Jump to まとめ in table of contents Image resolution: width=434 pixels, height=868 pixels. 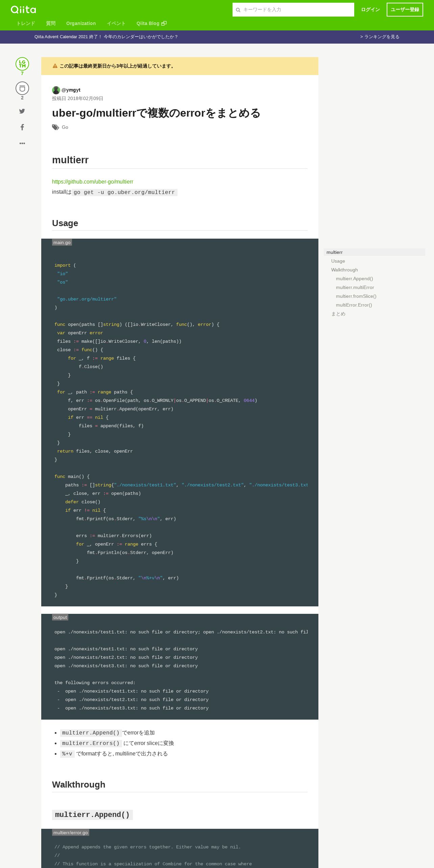coord(338,314)
